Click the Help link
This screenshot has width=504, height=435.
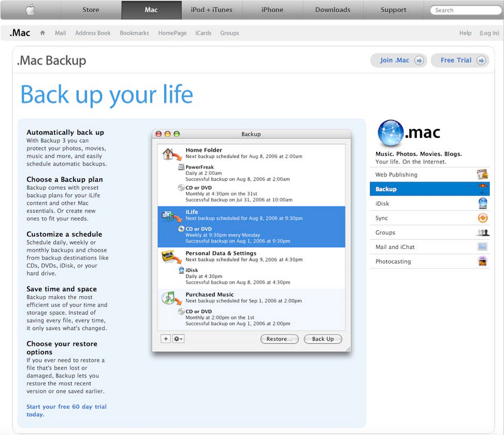(x=465, y=33)
